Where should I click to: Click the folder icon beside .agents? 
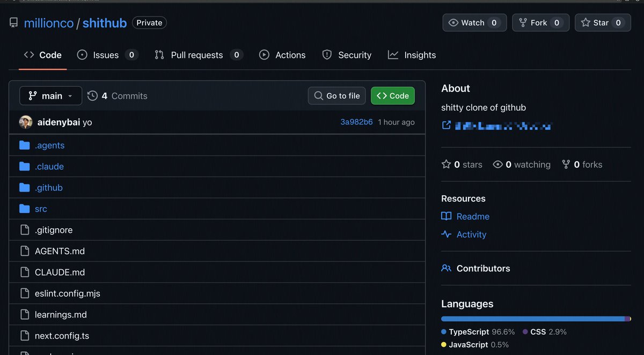pos(24,145)
